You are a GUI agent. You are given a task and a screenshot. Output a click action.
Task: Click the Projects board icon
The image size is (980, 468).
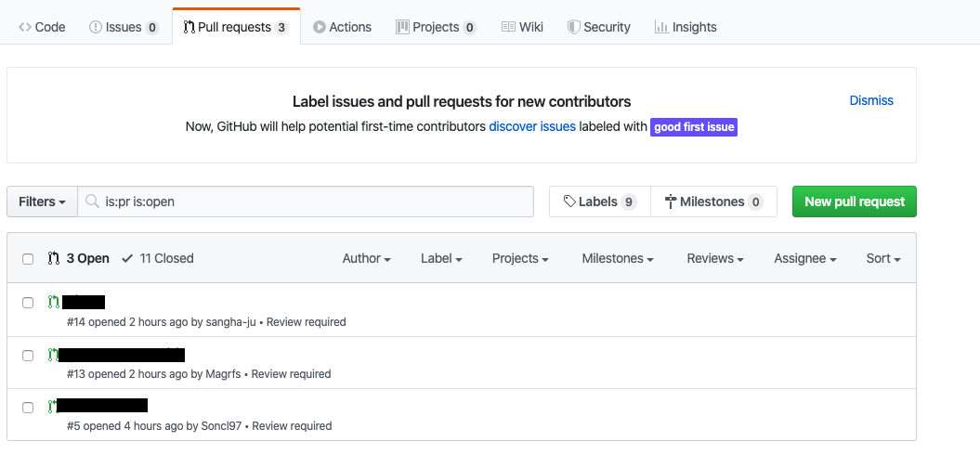coord(402,27)
